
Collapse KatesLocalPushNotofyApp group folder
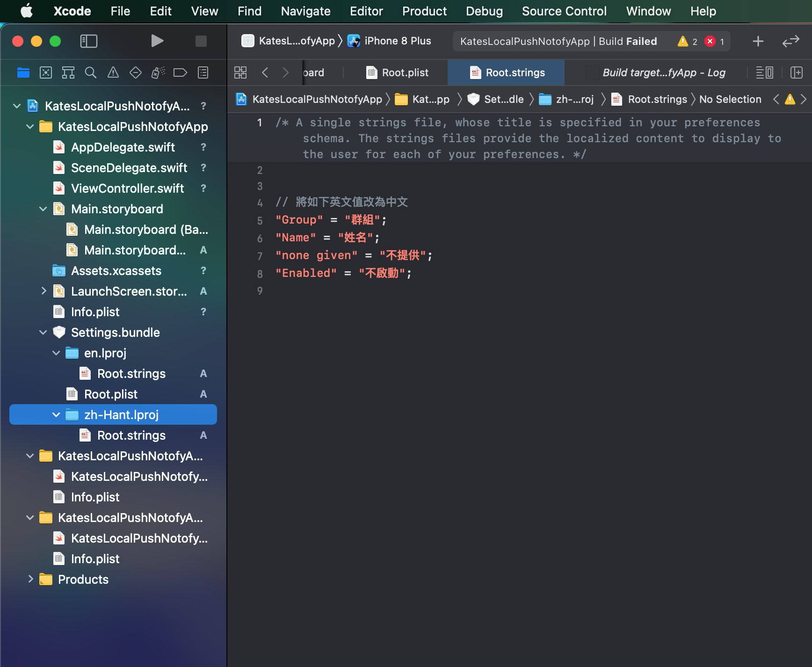[30, 127]
